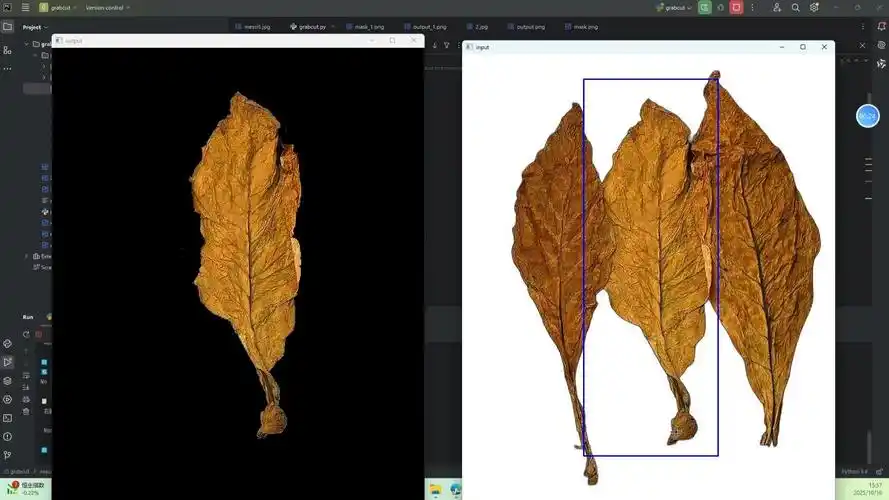Open IDE settings gear icon

(x=814, y=7)
